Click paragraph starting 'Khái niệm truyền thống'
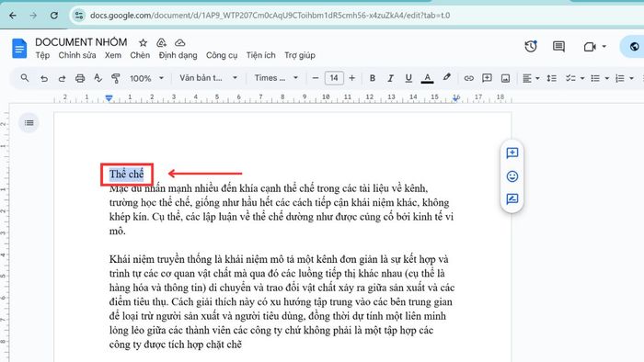This screenshot has height=362, width=644. point(282,301)
